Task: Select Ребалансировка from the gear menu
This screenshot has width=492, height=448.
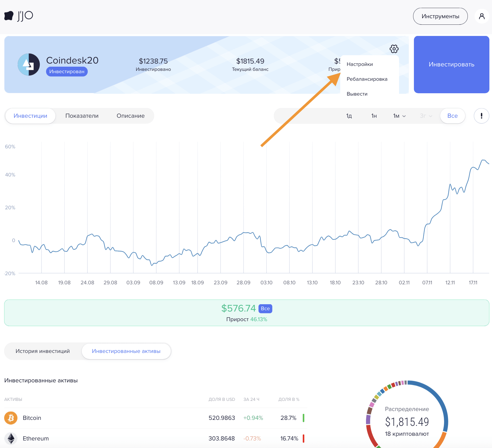Action: click(x=367, y=79)
